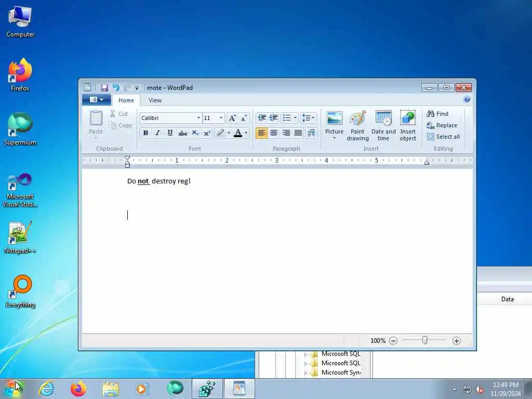Click the Windows Start button
Viewport: 532px width, 399px height.
13,389
